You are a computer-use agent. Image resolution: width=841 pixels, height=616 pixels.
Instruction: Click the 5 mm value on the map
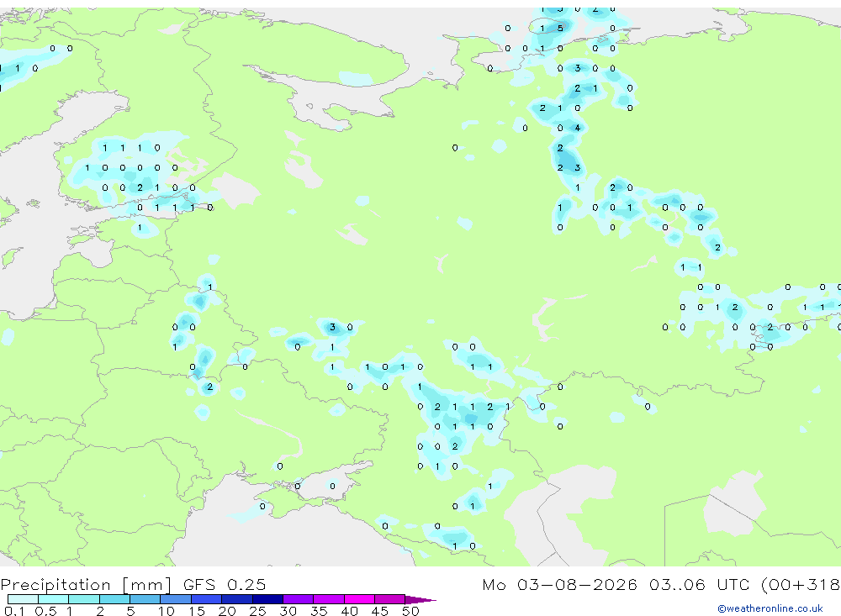560,29
